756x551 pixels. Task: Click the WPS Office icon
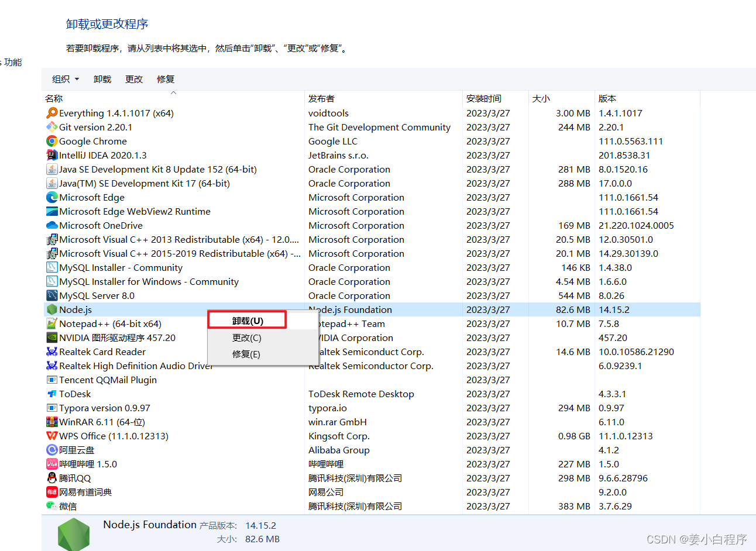[x=52, y=436]
